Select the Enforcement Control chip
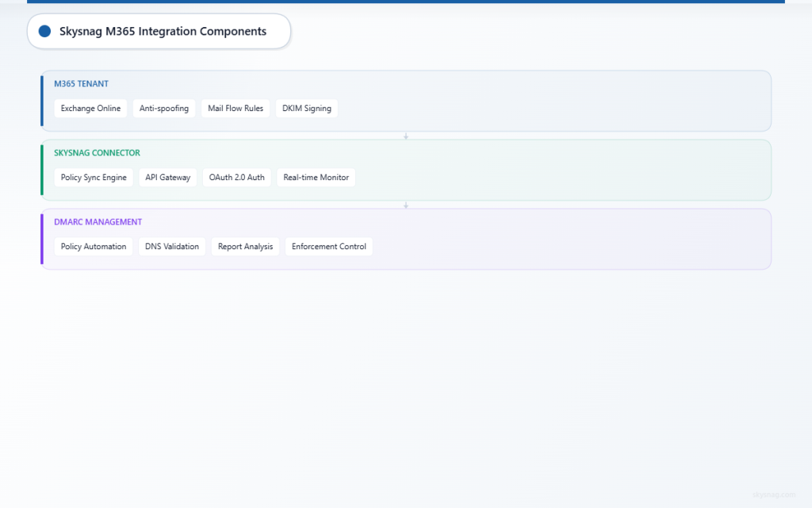Screen dimensions: 812x508 point(329,246)
